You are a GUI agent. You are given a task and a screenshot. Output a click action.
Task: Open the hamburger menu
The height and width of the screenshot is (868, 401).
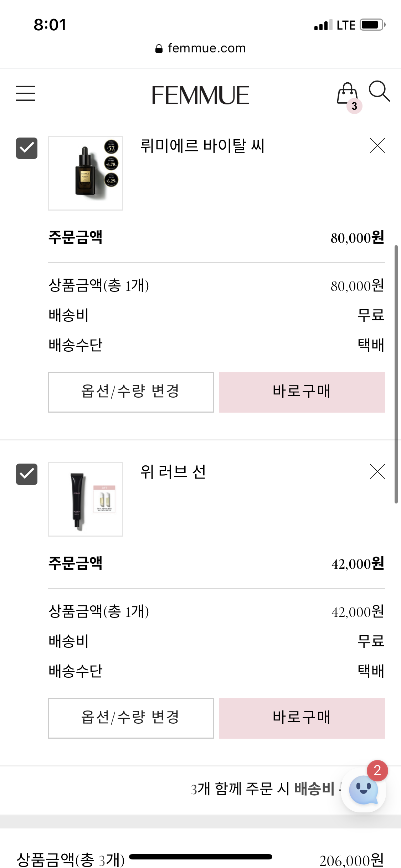point(26,93)
